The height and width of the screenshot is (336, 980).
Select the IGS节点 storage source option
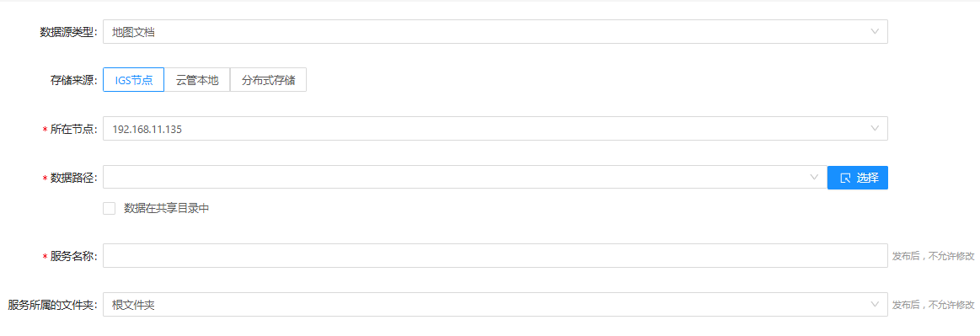point(134,80)
